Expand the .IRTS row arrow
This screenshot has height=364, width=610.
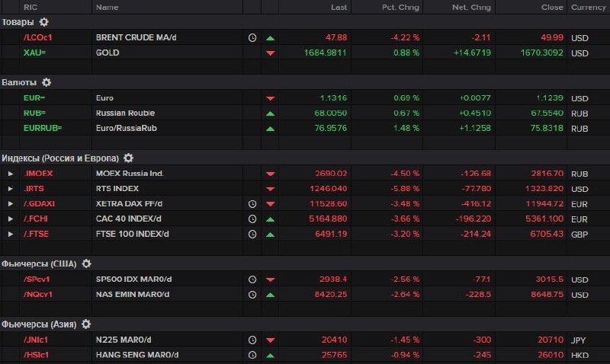coord(11,188)
